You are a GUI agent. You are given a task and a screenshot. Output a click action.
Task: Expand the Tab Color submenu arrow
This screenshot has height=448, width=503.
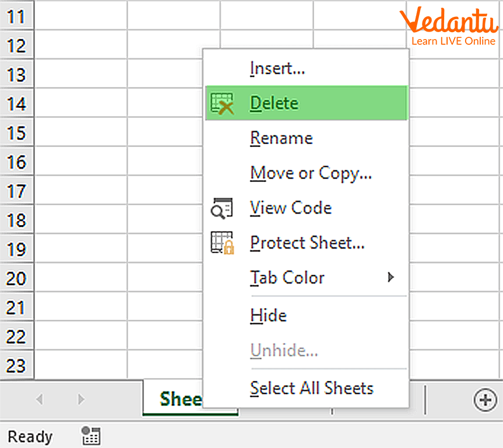click(391, 278)
